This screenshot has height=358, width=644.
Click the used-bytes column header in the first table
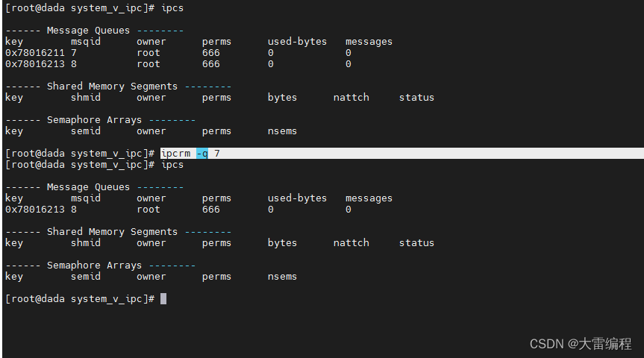[297, 42]
